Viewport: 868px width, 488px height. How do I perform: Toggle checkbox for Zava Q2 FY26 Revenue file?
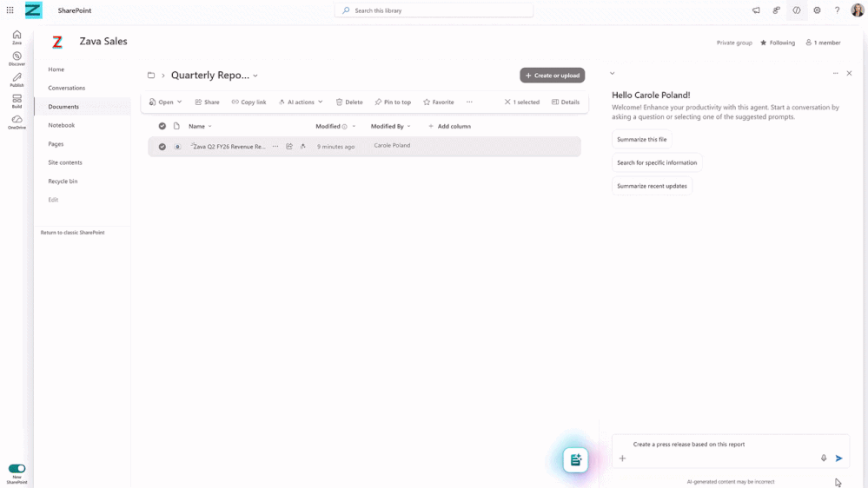tap(162, 147)
